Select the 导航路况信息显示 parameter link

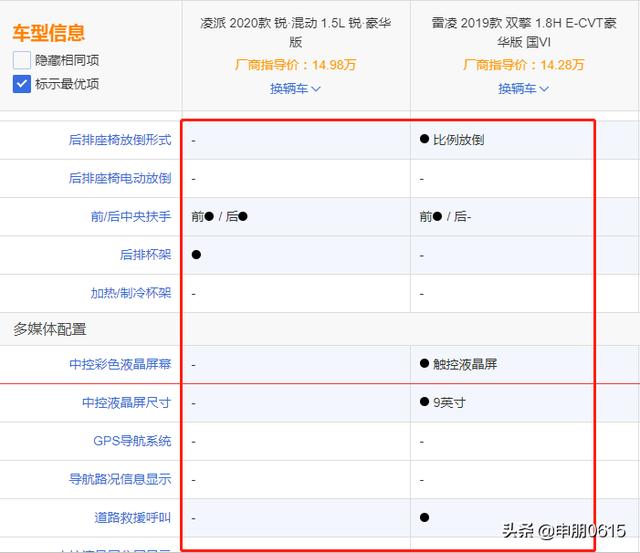pos(119,479)
